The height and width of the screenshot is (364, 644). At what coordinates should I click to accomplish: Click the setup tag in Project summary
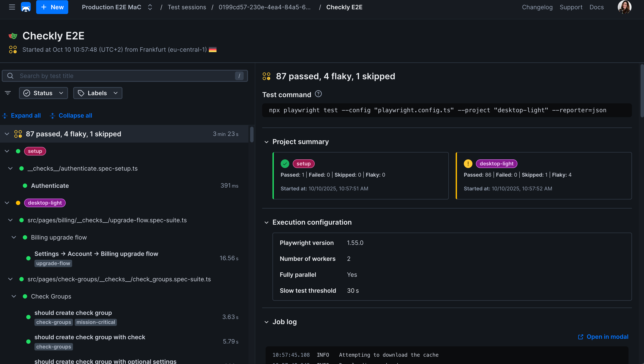303,164
